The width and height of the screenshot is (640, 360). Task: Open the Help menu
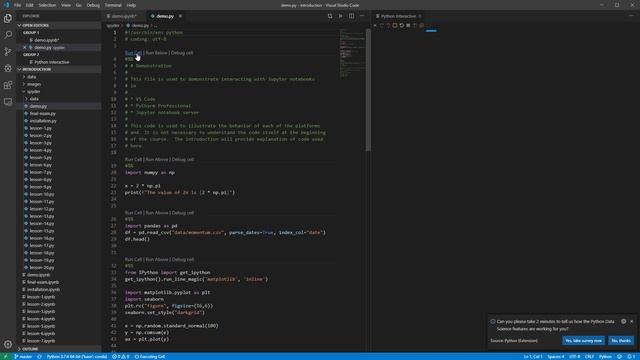(x=131, y=5)
